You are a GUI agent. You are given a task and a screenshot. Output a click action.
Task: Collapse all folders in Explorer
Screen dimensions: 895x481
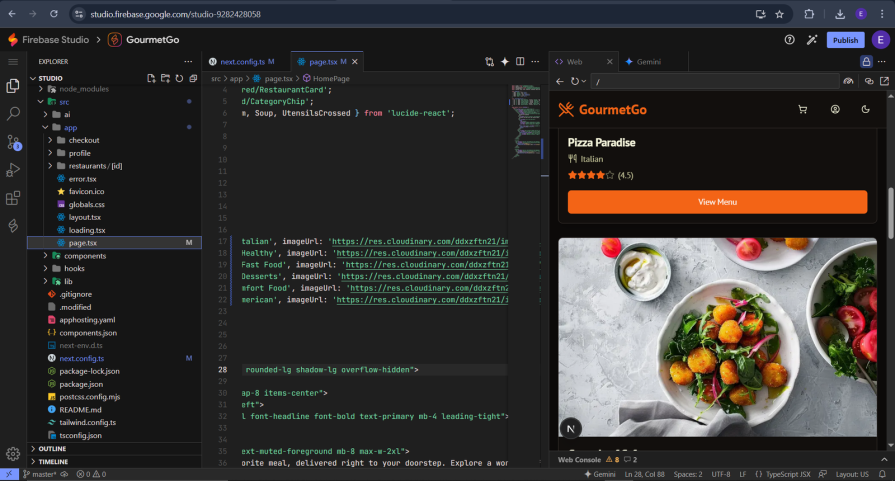click(x=193, y=78)
